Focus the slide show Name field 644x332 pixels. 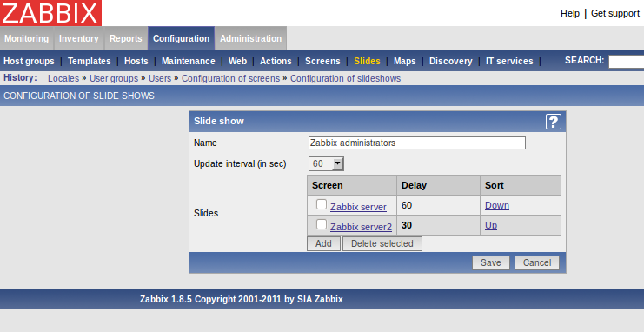[417, 143]
